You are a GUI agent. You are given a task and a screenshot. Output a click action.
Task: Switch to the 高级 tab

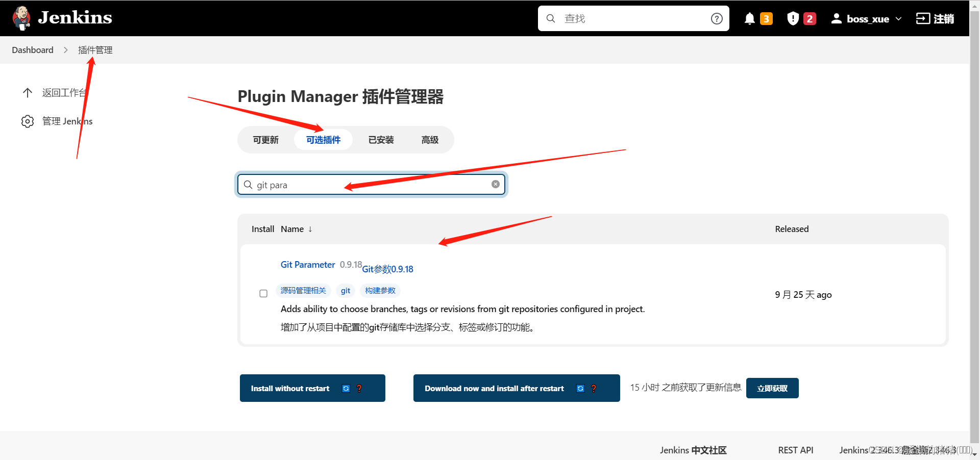[430, 140]
